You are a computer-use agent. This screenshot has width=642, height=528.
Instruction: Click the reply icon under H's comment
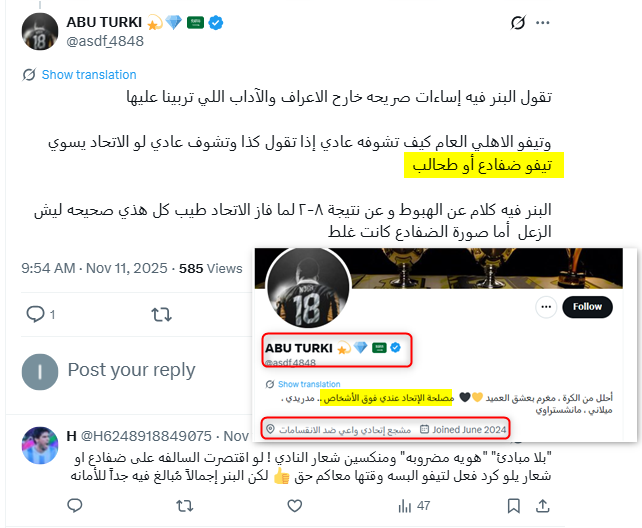point(75,506)
